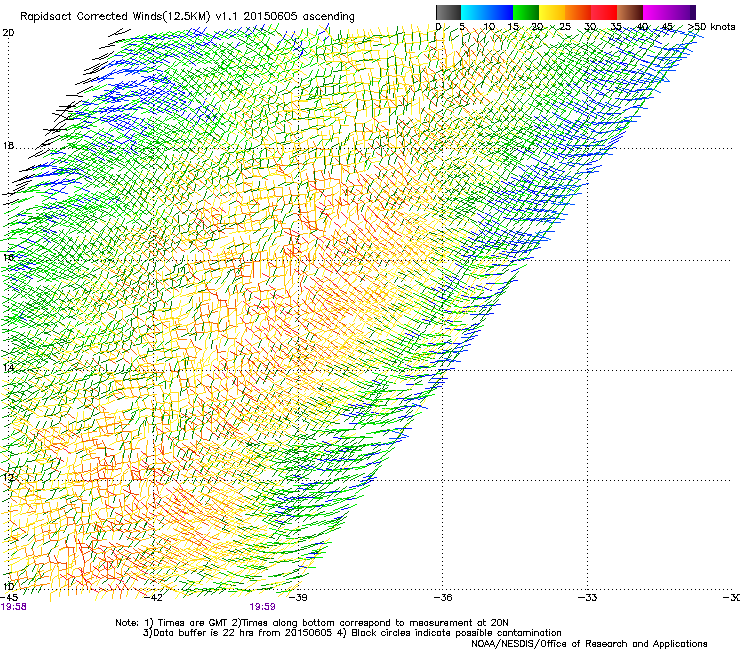
Task: Click the gray 0-5 knots color swatch
Action: (x=448, y=12)
